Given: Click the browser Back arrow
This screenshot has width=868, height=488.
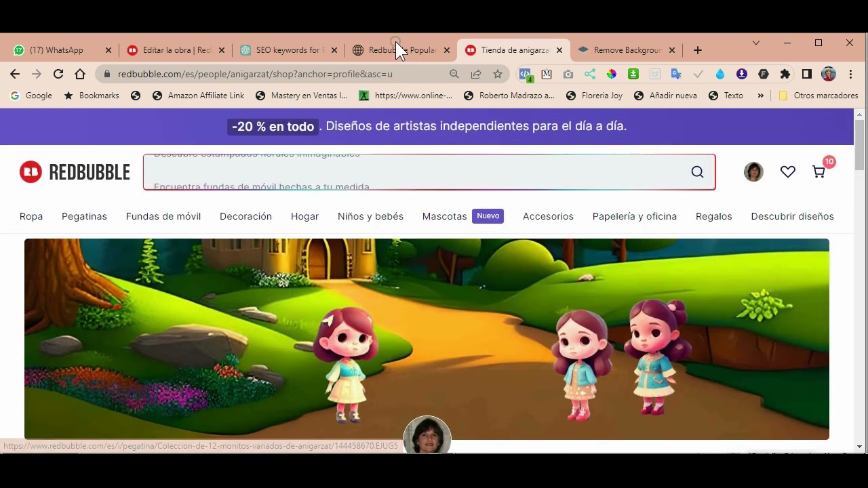Looking at the screenshot, I should coord(15,74).
